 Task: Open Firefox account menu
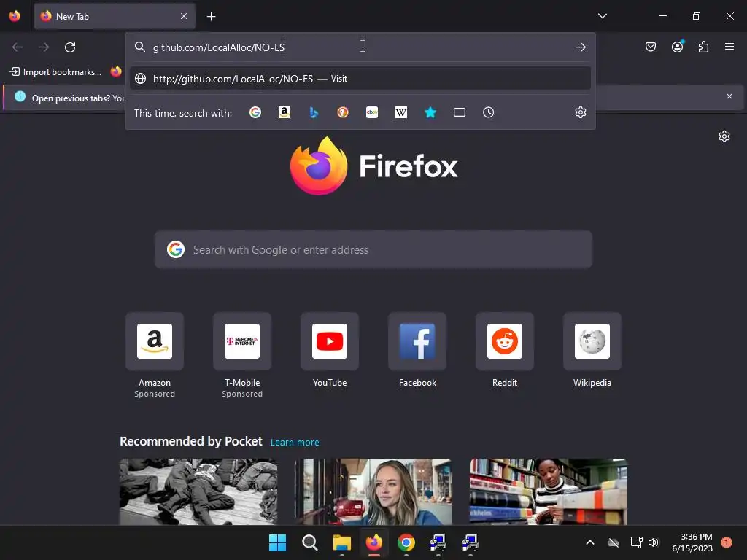(677, 47)
